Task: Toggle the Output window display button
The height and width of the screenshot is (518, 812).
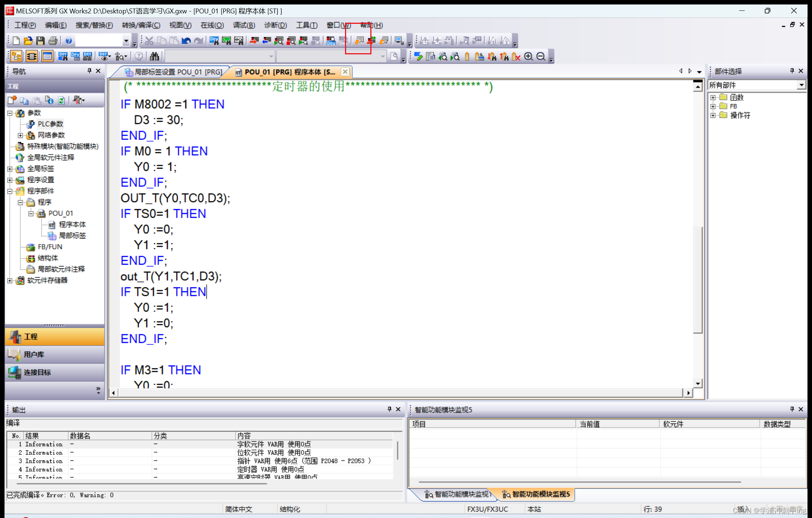Action: pyautogui.click(x=47, y=56)
